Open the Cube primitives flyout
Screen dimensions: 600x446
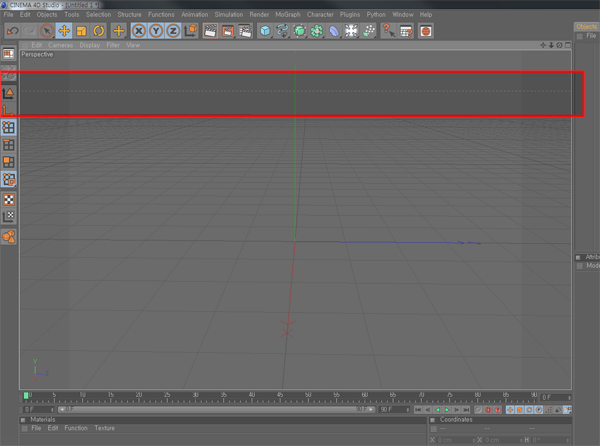pyautogui.click(x=265, y=31)
